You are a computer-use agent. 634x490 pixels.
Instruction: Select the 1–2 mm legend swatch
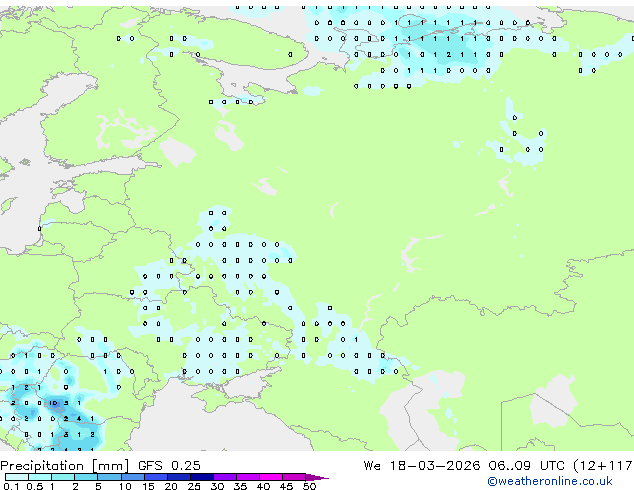coord(63,477)
